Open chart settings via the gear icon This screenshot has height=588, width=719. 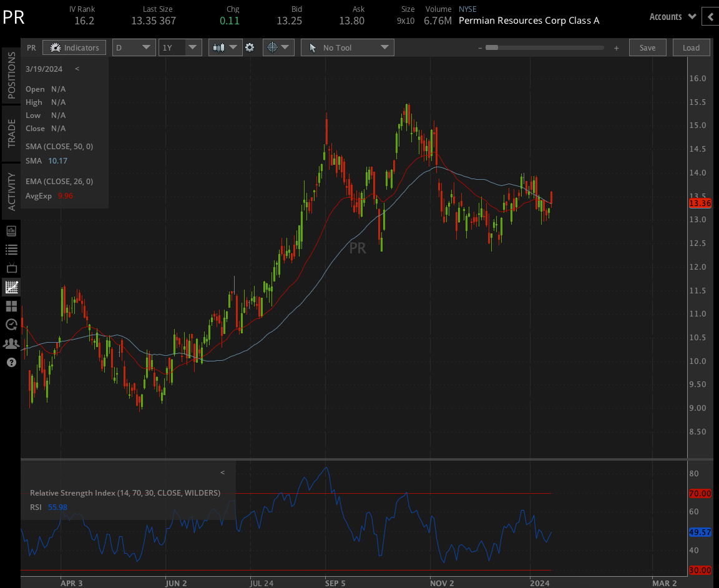coord(250,47)
